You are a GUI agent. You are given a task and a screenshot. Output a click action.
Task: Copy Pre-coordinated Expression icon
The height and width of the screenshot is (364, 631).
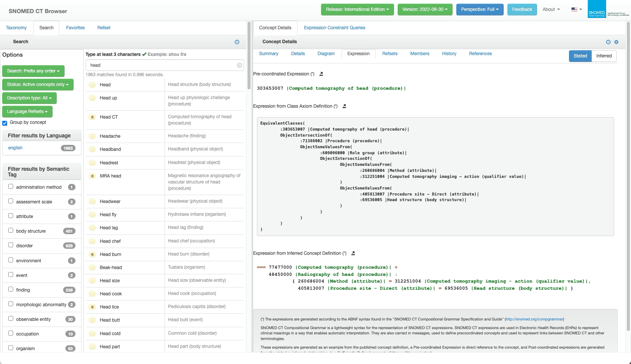(x=321, y=74)
